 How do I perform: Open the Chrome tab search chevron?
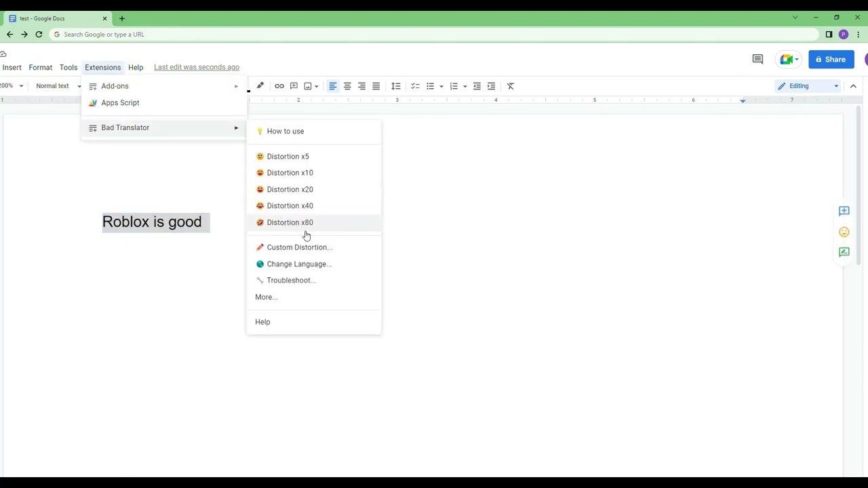pyautogui.click(x=795, y=18)
